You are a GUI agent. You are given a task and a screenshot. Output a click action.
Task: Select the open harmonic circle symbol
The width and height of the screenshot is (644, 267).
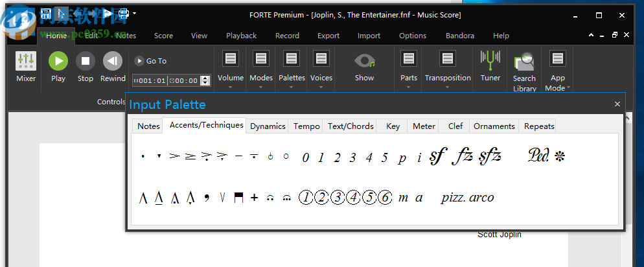286,156
